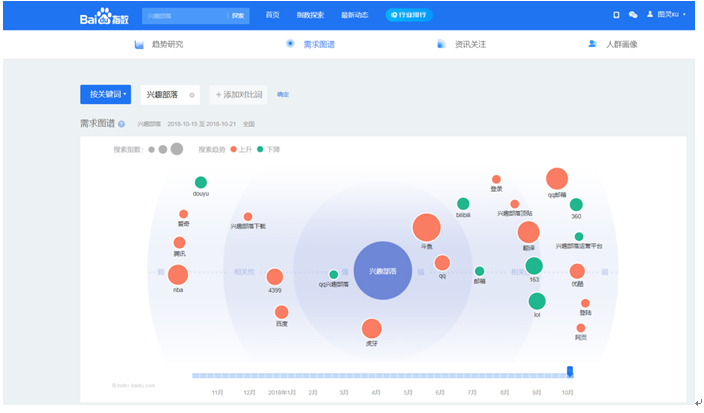Click the 需求图谱 tab icon
This screenshot has width=704, height=413.
[x=290, y=44]
